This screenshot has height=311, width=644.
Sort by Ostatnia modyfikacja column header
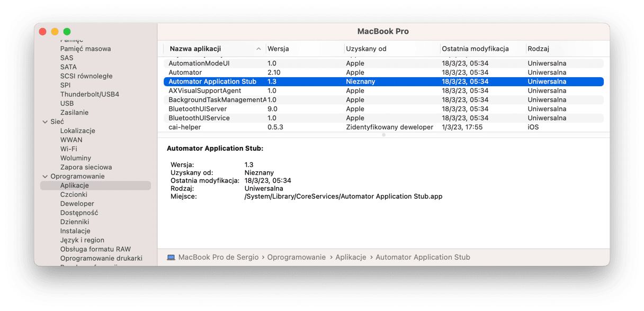(475, 49)
